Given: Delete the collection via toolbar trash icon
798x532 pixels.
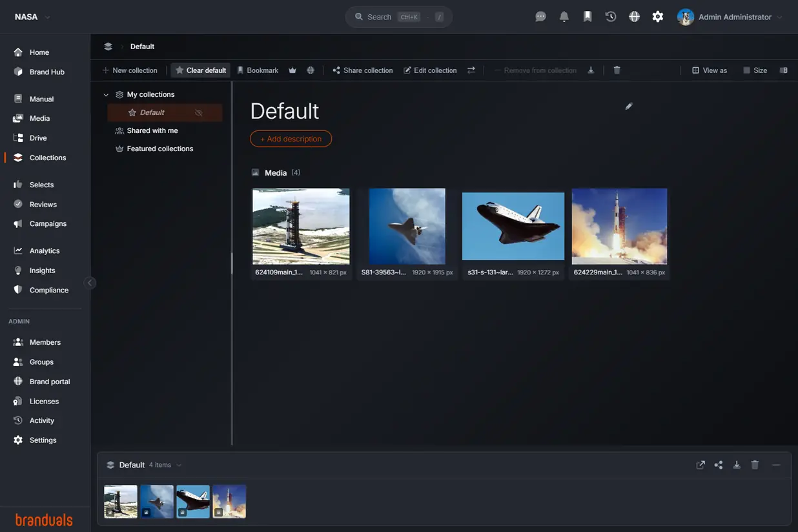Looking at the screenshot, I should coord(617,70).
